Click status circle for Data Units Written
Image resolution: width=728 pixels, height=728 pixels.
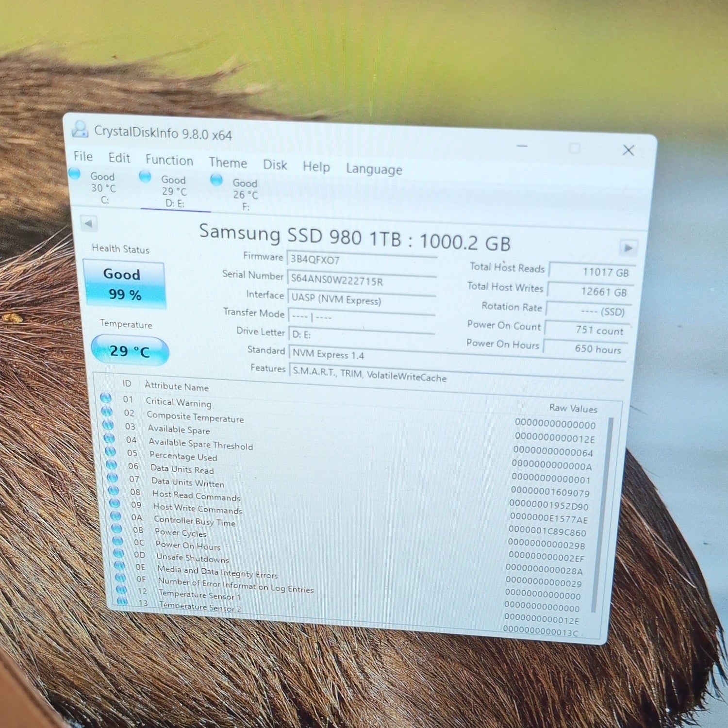(113, 478)
